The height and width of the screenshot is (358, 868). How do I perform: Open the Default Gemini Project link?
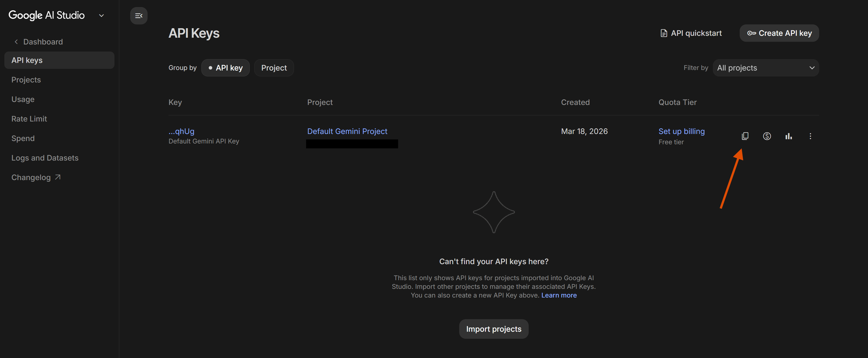[347, 131]
